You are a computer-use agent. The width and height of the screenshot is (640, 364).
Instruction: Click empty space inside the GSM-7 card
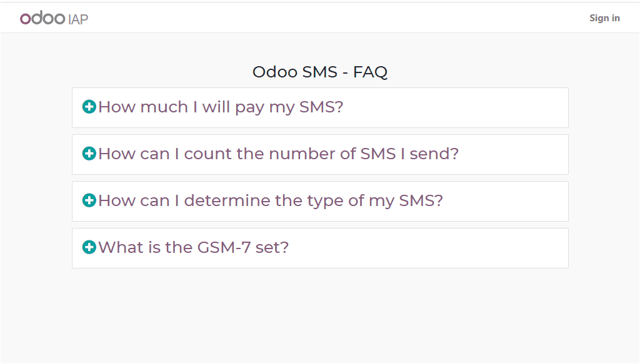pos(429,248)
